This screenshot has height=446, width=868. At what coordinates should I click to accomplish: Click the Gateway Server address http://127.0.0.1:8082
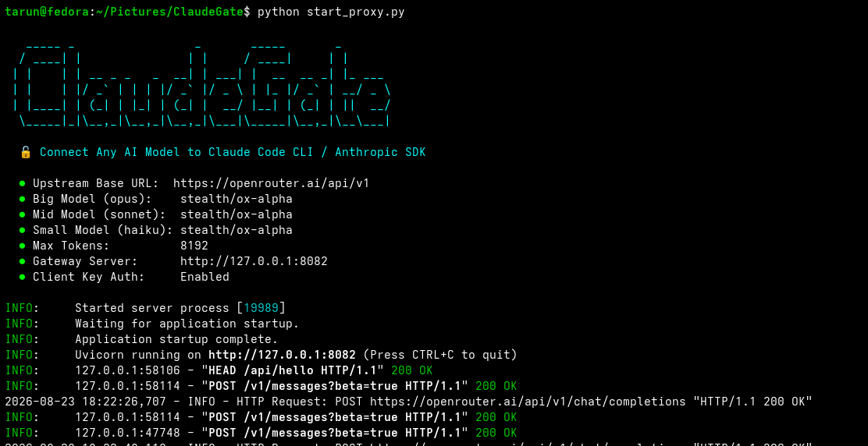pyautogui.click(x=254, y=261)
